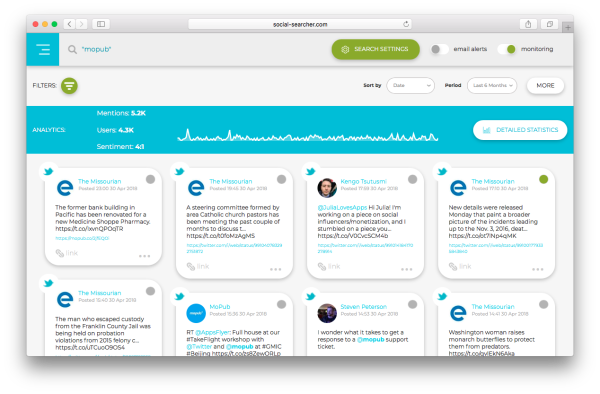This screenshot has width=600, height=394.
Task: Open link icon on Kengo Tsutusmi post
Action: tap(322, 266)
